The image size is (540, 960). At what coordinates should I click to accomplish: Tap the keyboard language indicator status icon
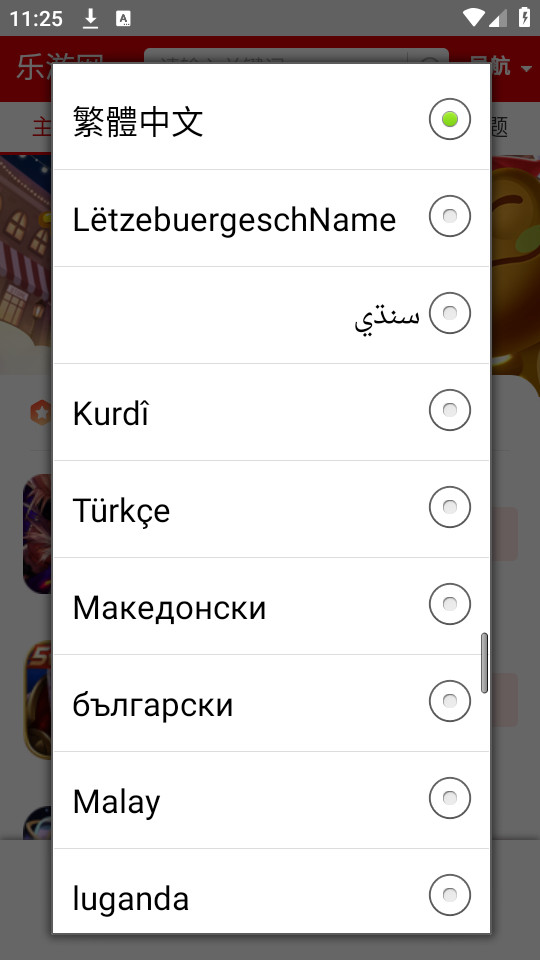[x=124, y=19]
